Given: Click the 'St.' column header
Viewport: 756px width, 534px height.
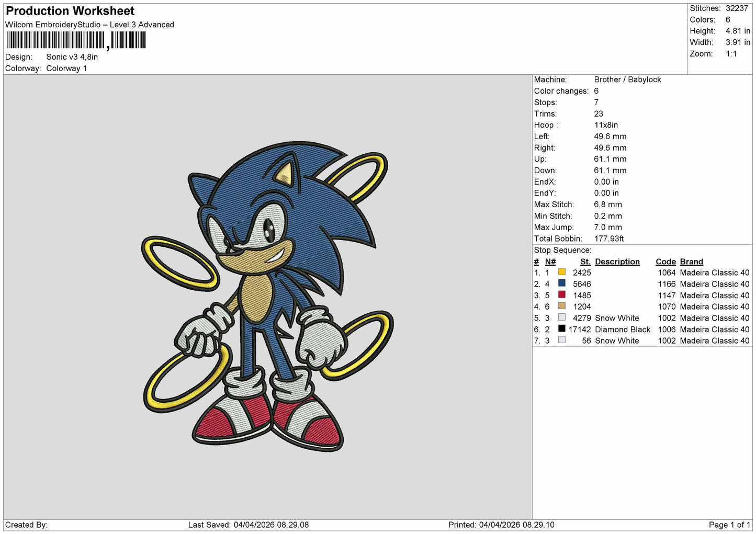Looking at the screenshot, I should pos(585,262).
